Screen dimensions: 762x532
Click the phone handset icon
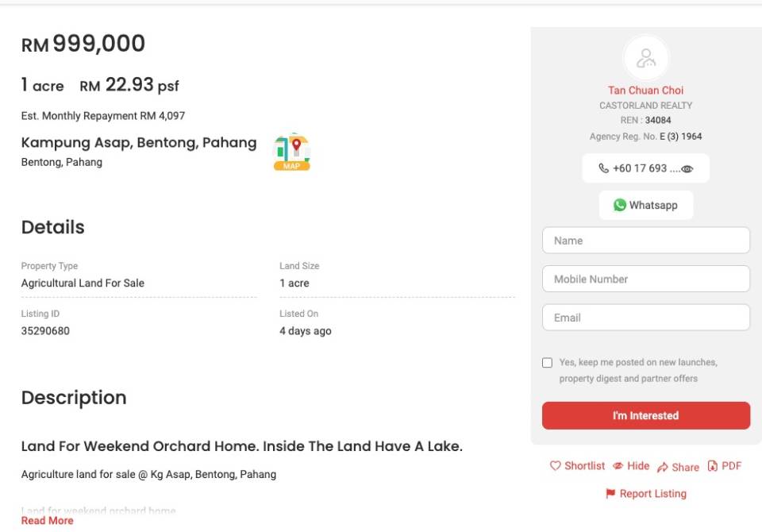pos(603,168)
